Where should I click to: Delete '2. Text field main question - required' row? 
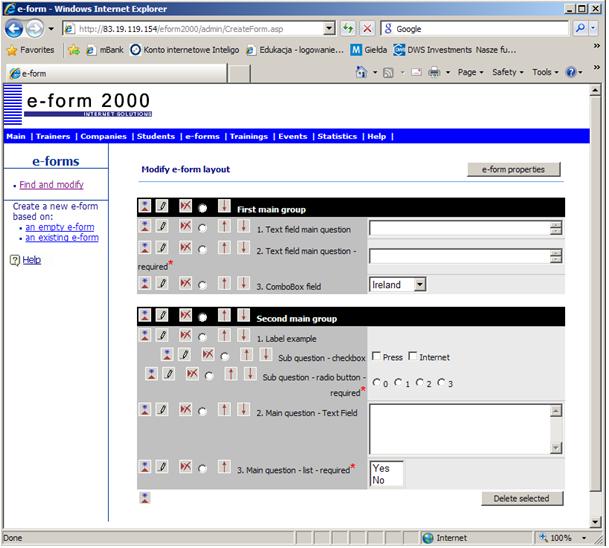point(185,248)
